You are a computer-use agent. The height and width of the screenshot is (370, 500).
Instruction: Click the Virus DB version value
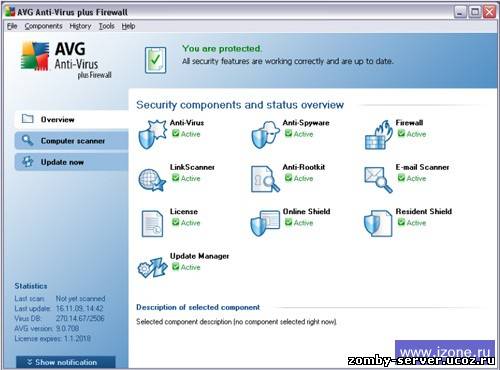point(80,318)
